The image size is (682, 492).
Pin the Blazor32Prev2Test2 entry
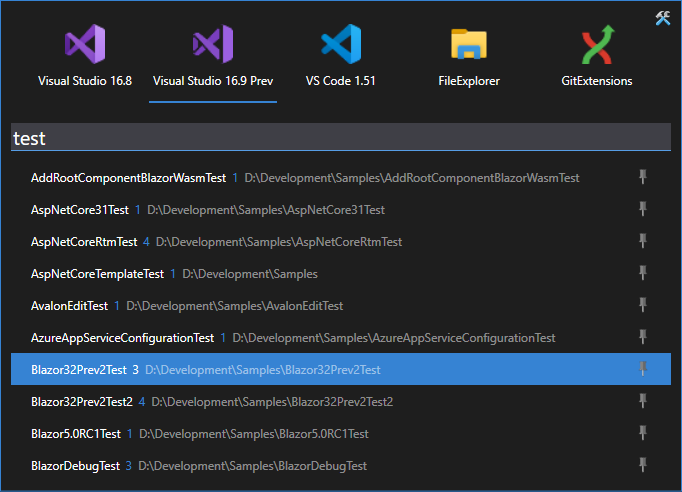pos(642,401)
